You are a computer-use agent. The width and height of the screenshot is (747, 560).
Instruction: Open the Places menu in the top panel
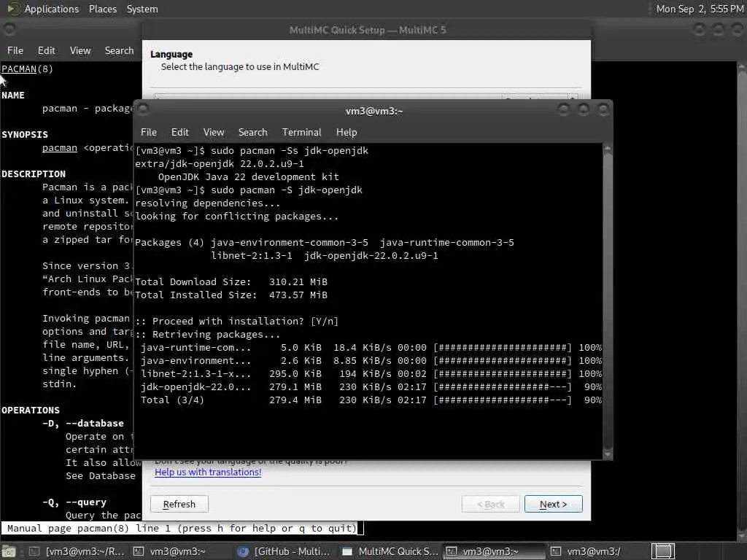pyautogui.click(x=102, y=9)
